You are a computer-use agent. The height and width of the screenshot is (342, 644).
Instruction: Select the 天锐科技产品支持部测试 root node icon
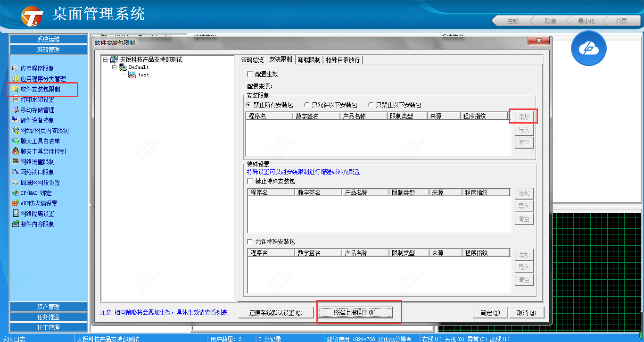tap(114, 60)
